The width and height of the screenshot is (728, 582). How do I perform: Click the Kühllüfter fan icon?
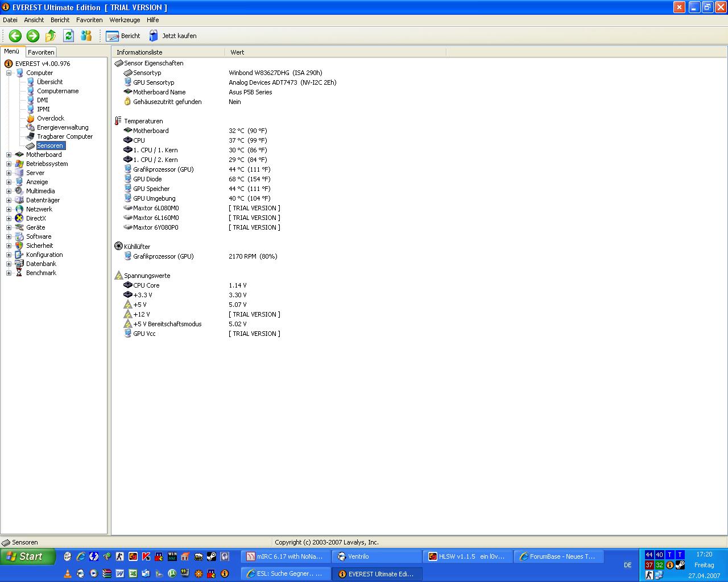[x=118, y=246]
